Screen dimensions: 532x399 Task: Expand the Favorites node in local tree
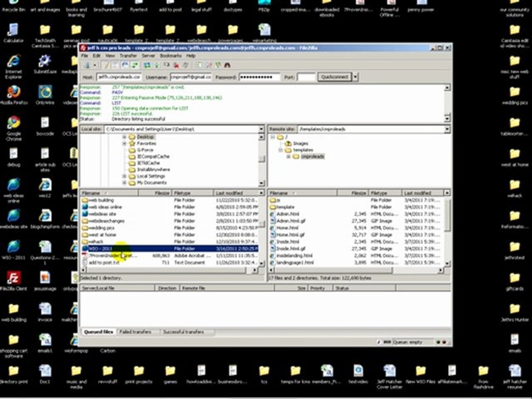tap(125, 143)
